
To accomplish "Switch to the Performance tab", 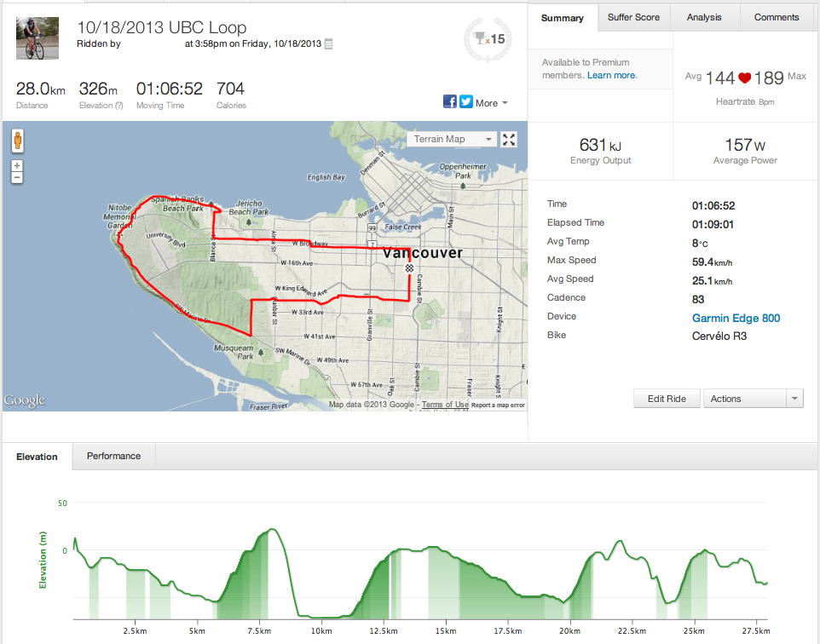I will tap(113, 456).
